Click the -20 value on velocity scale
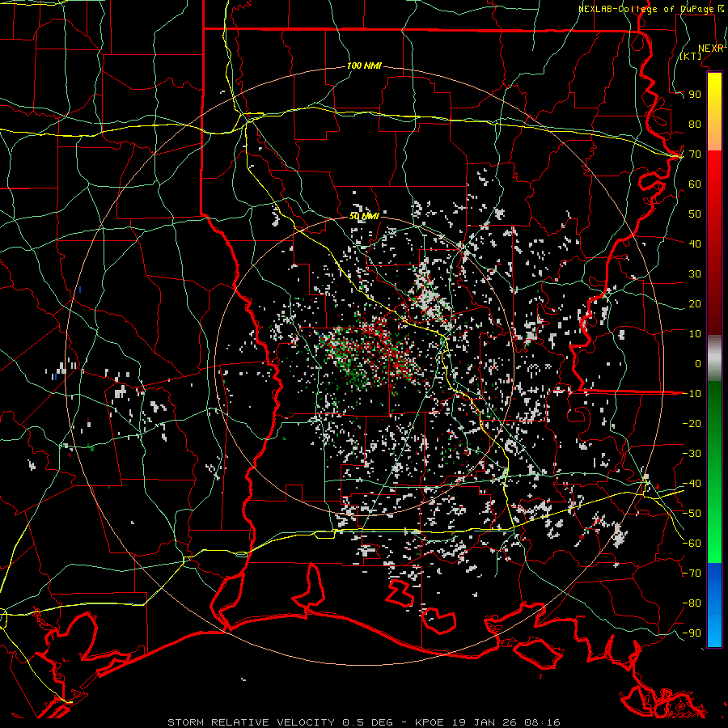The width and height of the screenshot is (728, 728). (x=692, y=423)
